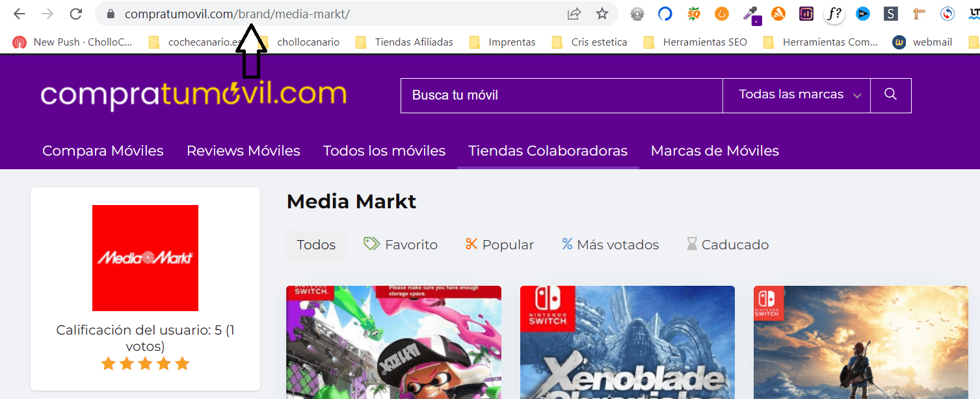Select the Caducado filter tab
The height and width of the screenshot is (399, 980).
[x=727, y=245]
